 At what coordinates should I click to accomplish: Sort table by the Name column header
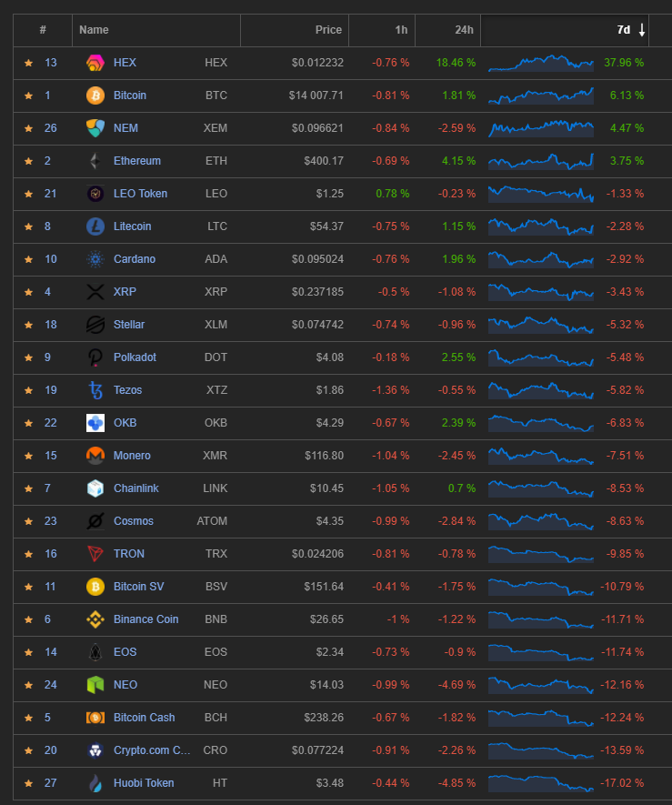tap(156, 30)
